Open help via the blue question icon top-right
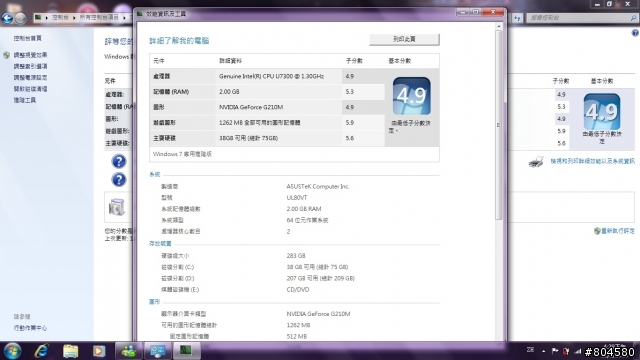 (635, 33)
